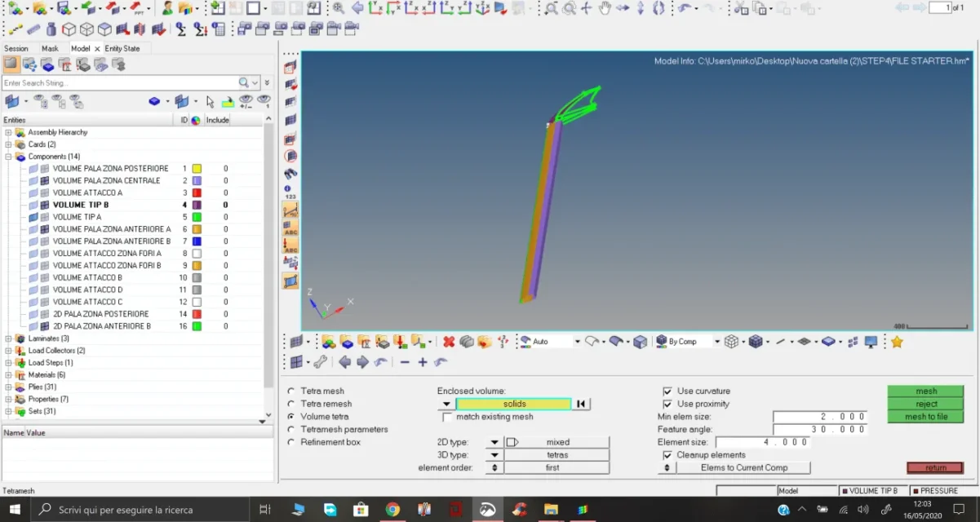980x522 pixels.
Task: Collapse the Components (14) node
Action: pyautogui.click(x=9, y=157)
